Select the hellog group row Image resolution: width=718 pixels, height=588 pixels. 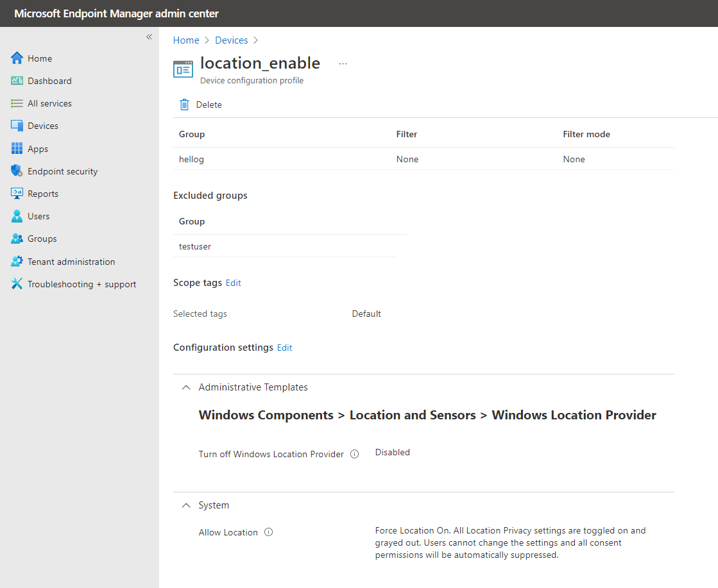[x=423, y=159]
